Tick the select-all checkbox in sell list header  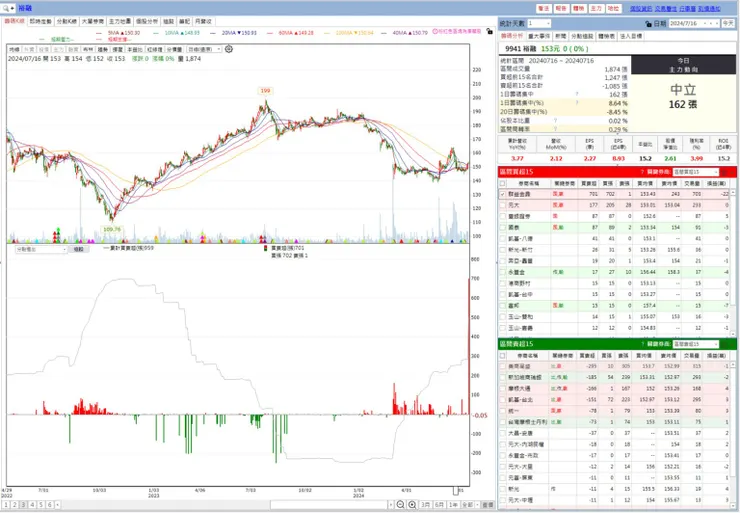click(503, 356)
